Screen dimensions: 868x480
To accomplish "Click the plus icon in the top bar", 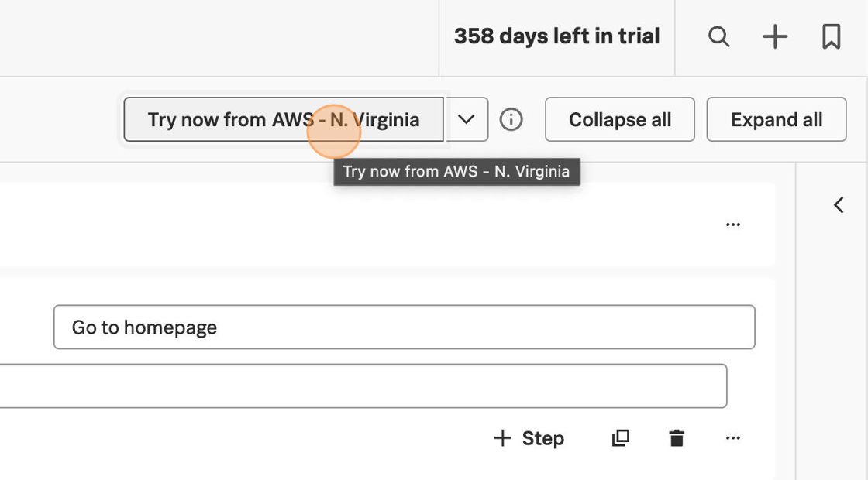I will pos(774,36).
